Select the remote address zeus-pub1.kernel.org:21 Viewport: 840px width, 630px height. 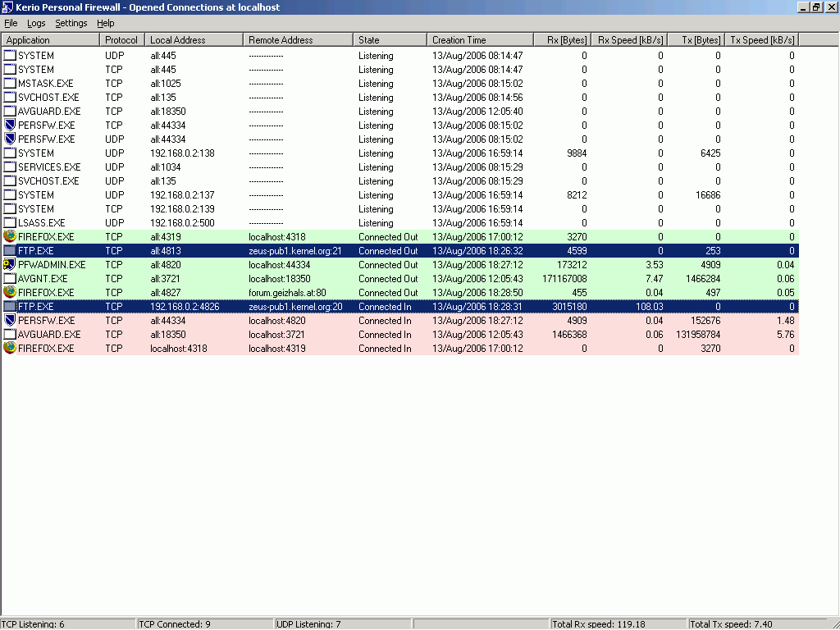(295, 251)
